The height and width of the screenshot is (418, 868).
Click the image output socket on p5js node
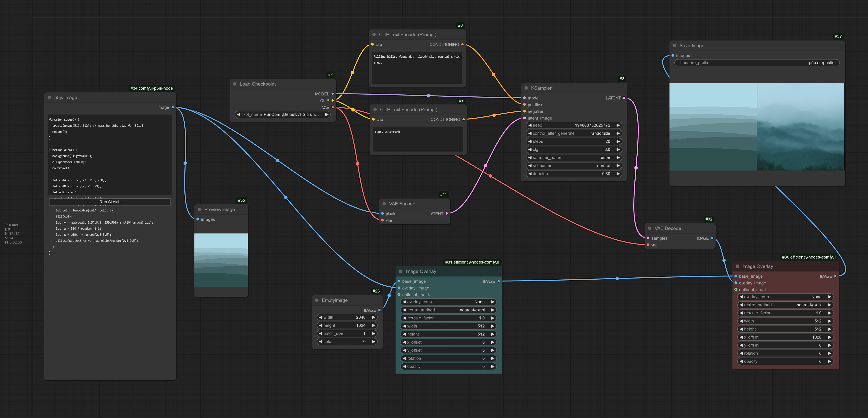(173, 107)
